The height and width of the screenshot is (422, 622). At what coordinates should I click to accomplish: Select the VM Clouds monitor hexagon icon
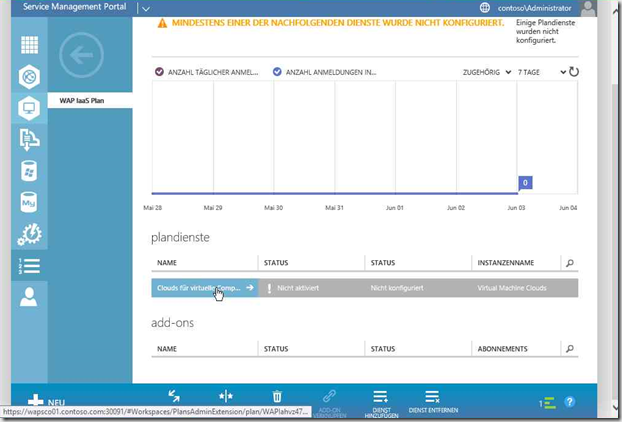(29, 108)
